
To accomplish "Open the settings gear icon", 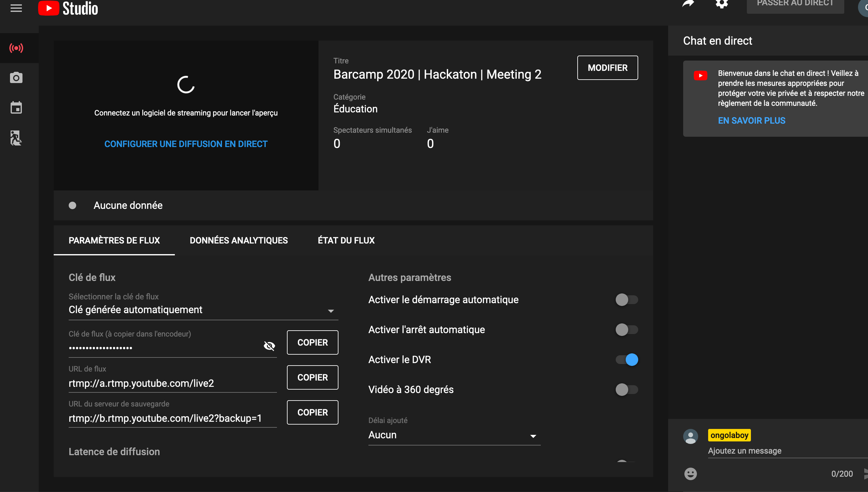I will pyautogui.click(x=722, y=4).
